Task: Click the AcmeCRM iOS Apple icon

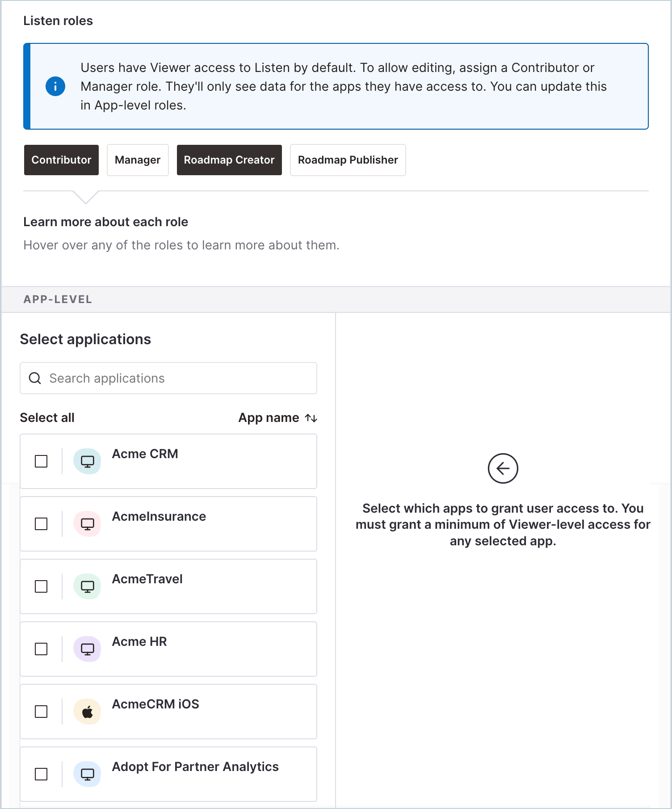Action: click(x=87, y=712)
